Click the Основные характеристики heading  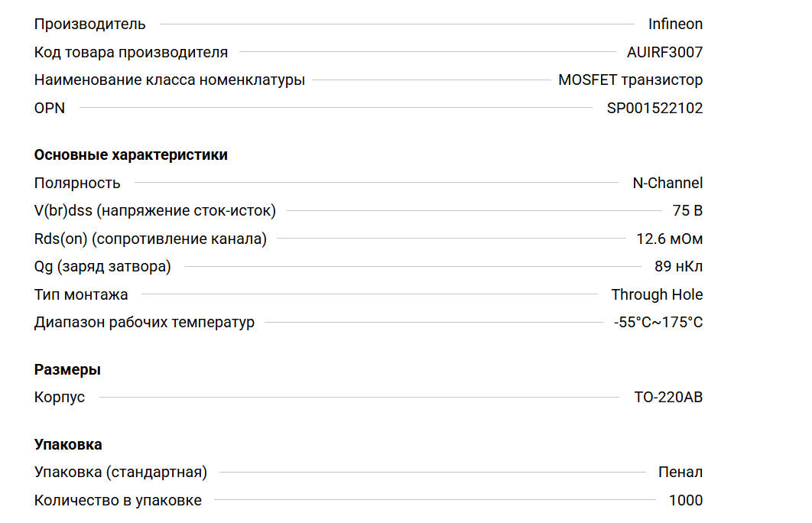pyautogui.click(x=131, y=154)
